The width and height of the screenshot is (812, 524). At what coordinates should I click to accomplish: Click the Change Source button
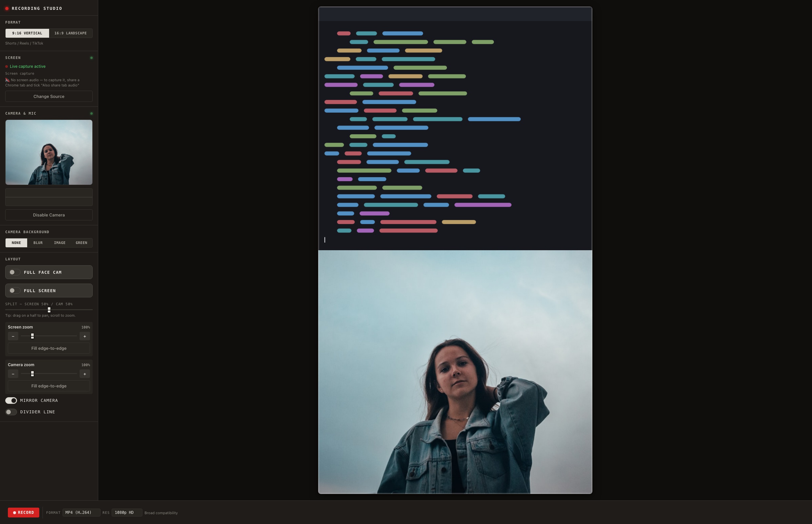pyautogui.click(x=49, y=96)
